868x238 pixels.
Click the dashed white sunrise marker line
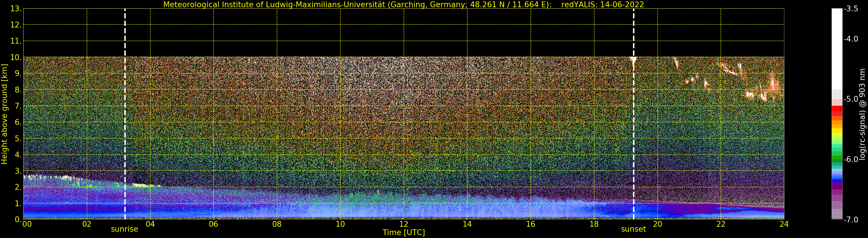coord(125,114)
